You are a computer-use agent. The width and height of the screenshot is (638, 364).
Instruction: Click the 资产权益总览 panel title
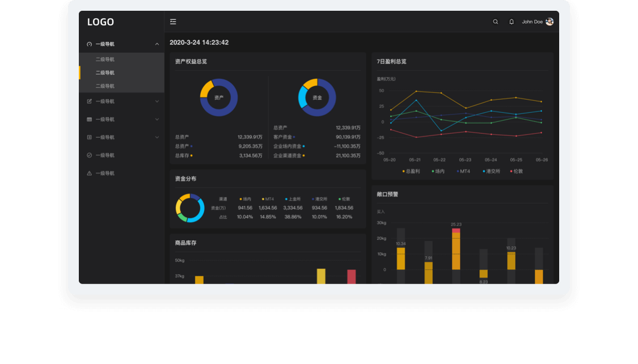point(191,61)
